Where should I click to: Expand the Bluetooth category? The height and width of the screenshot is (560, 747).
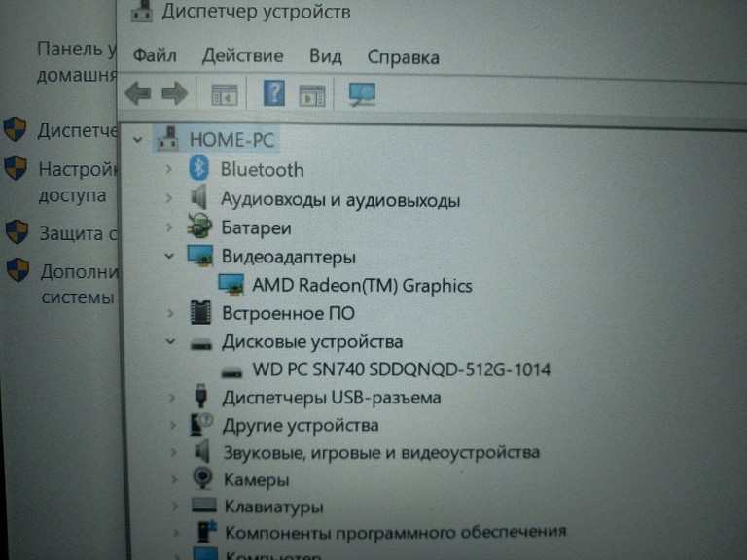(168, 169)
